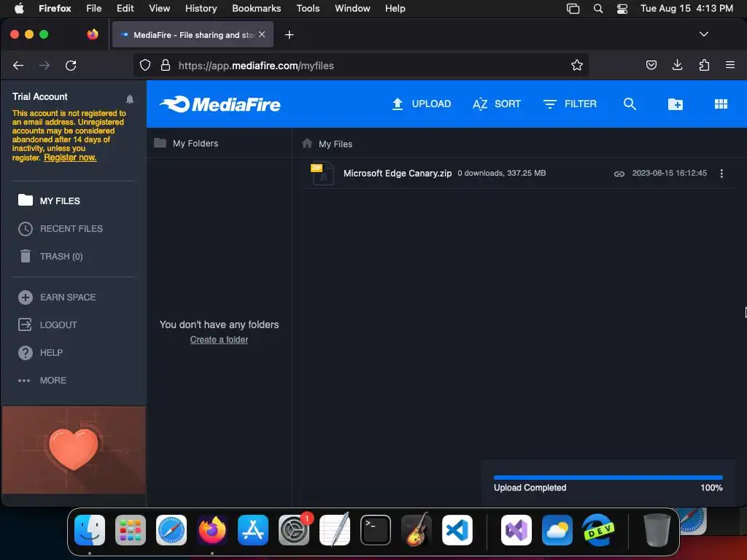The height and width of the screenshot is (560, 747).
Task: Click the tracking protection shield icon
Action: [145, 65]
